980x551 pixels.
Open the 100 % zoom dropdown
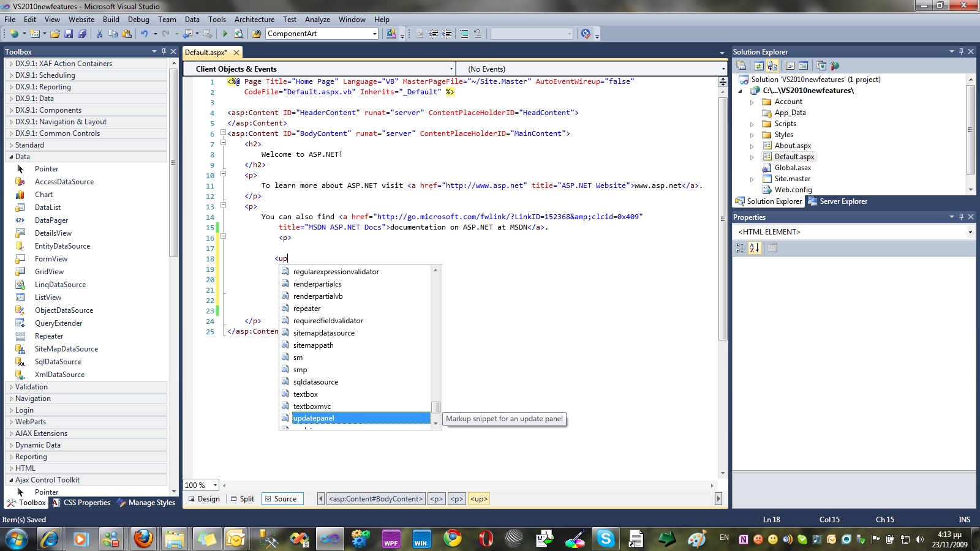coord(215,485)
